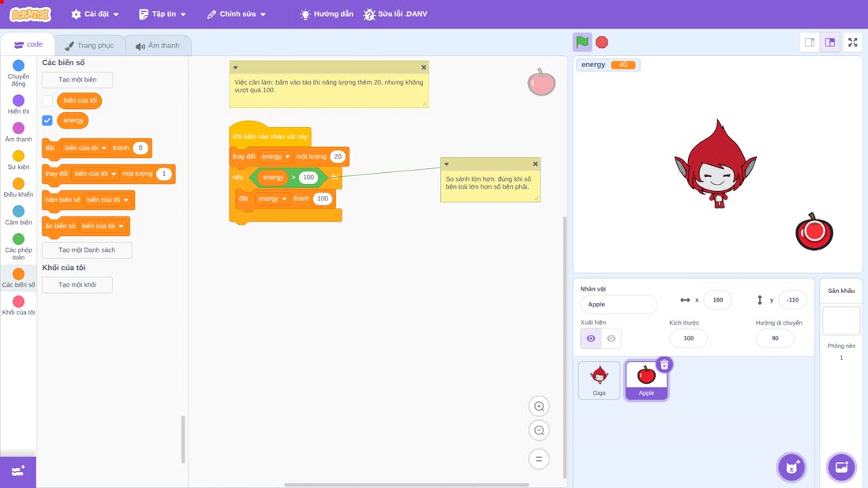Open the Tập tin file menu

(163, 14)
